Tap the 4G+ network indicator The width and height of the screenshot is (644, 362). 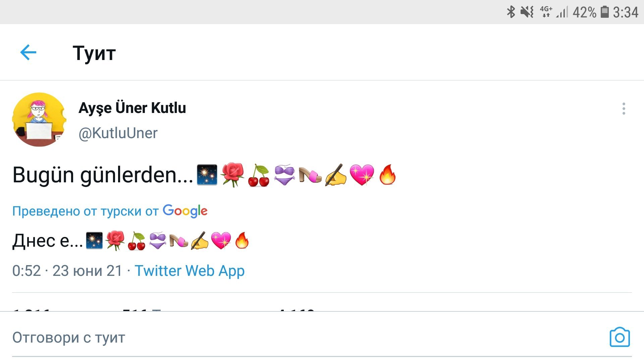546,12
